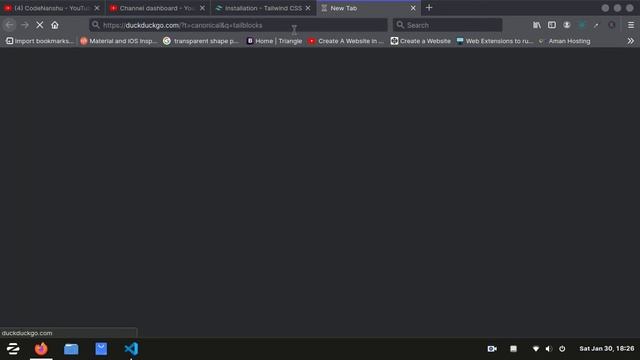Focus the duckduckgo.com URL address bar

[238, 25]
